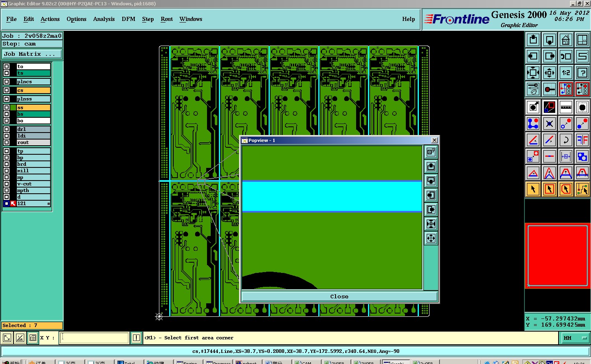Toggle checkbox for the v-cut layer
Screen dimensions: 591x364
[x=7, y=184]
